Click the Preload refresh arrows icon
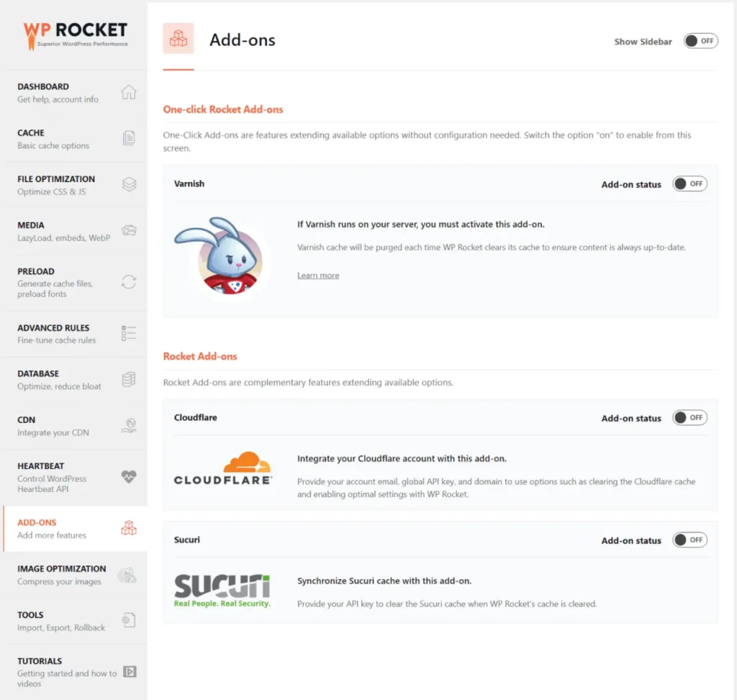The height and width of the screenshot is (700, 737). coord(129,282)
